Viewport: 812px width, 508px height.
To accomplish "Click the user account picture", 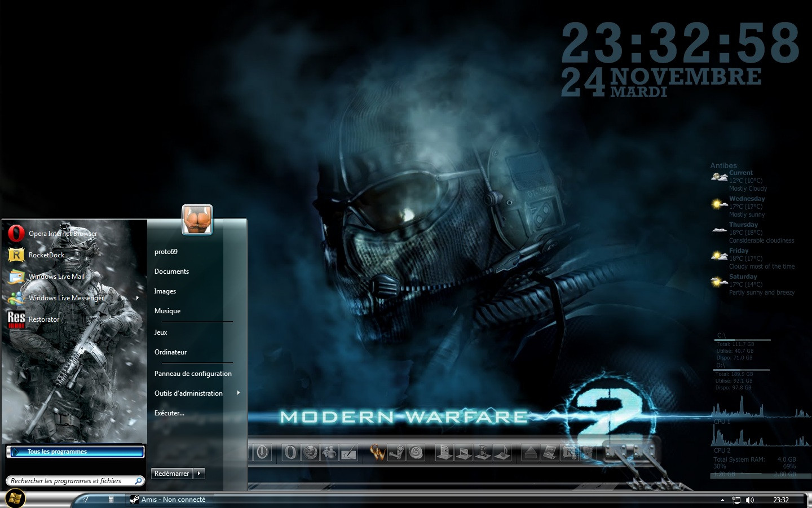I will click(x=197, y=220).
